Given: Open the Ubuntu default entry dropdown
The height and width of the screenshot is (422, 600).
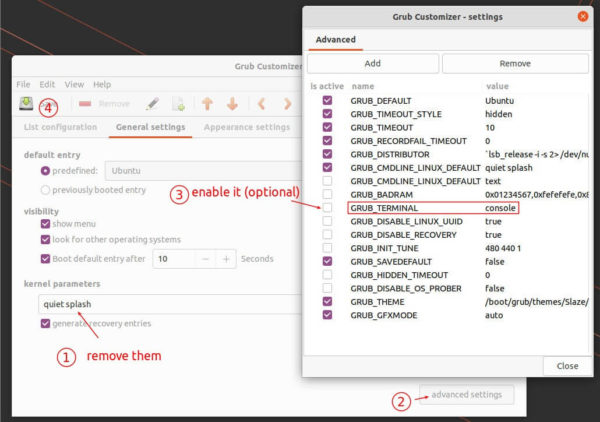Looking at the screenshot, I should click(204, 171).
